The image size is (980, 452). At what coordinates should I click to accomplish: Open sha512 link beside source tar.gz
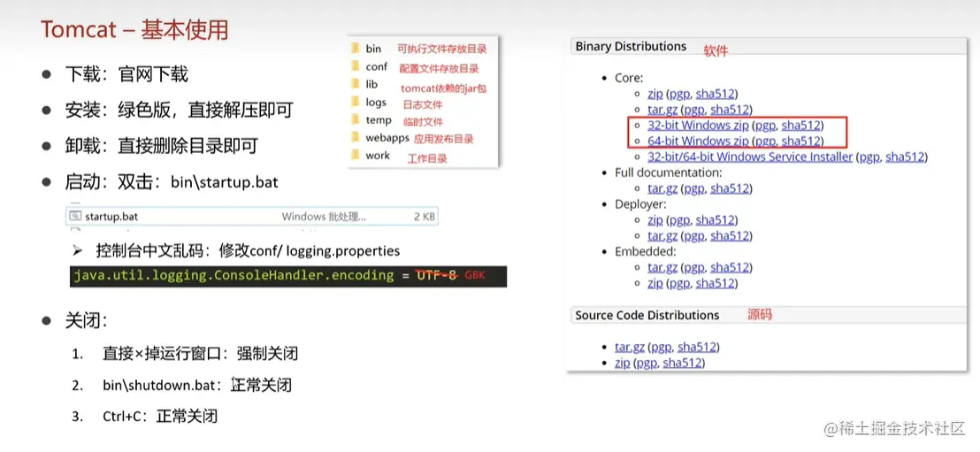697,347
